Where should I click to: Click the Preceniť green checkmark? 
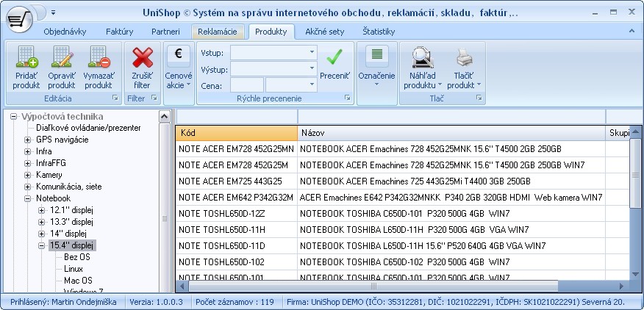334,57
